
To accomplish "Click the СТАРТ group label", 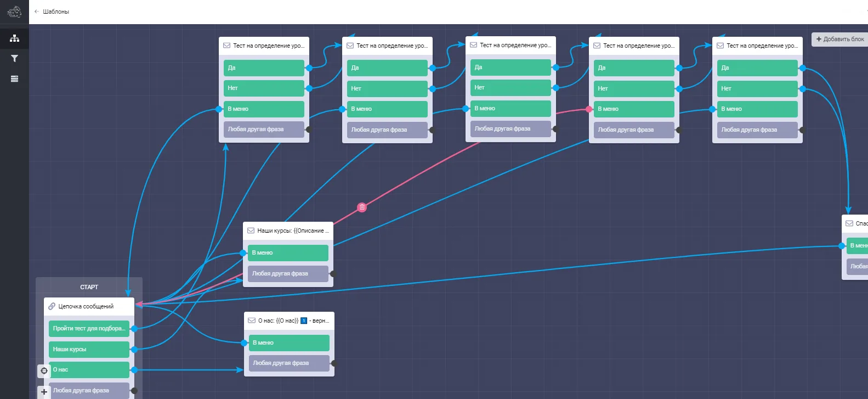I will coord(89,287).
